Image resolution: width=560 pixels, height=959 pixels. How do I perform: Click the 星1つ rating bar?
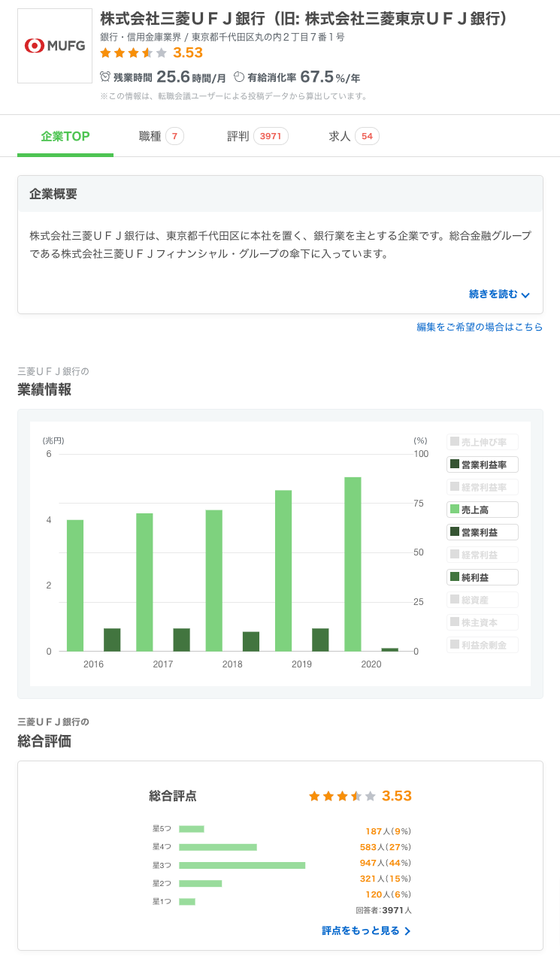[x=187, y=901]
